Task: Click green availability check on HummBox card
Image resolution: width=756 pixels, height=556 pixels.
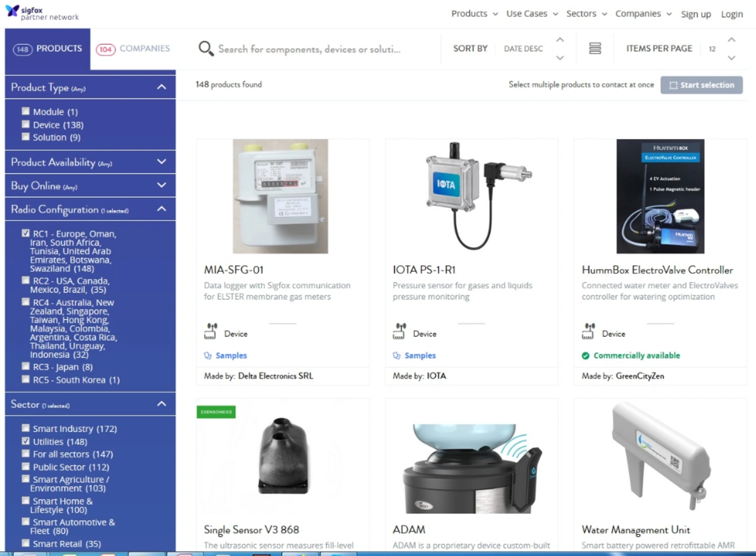Action: pyautogui.click(x=585, y=355)
